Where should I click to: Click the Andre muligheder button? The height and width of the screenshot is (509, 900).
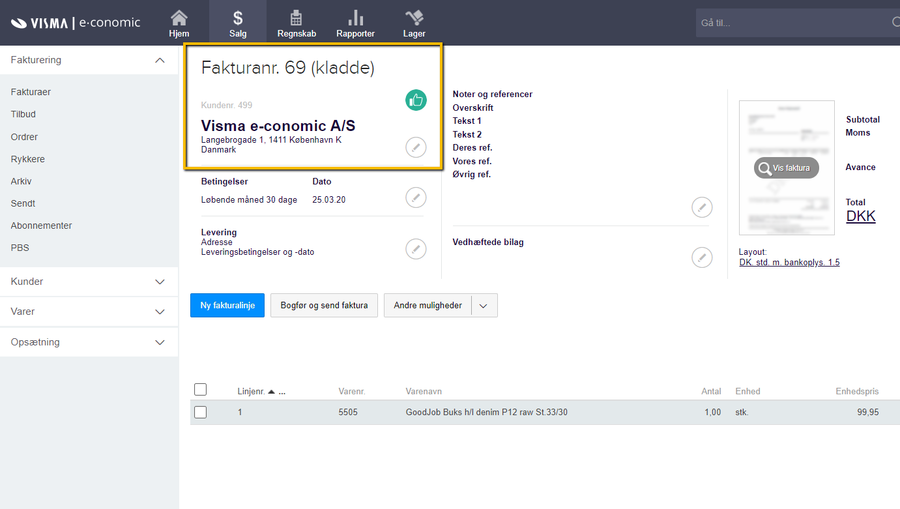428,305
